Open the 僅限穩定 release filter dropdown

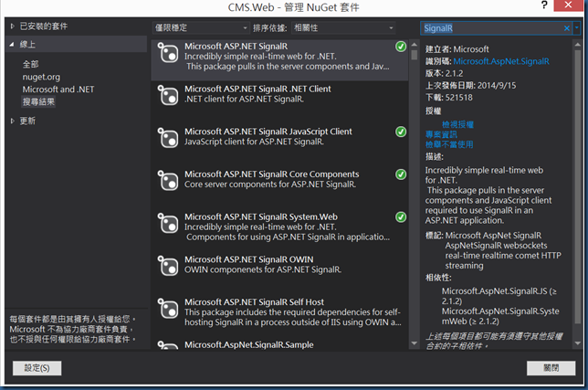tap(201, 27)
